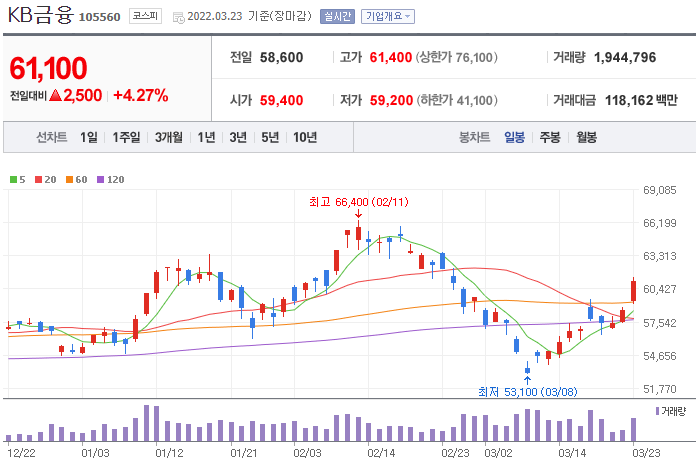The height and width of the screenshot is (466, 696).
Task: Click the purple 거래량 volume legend marker
Action: [x=657, y=411]
